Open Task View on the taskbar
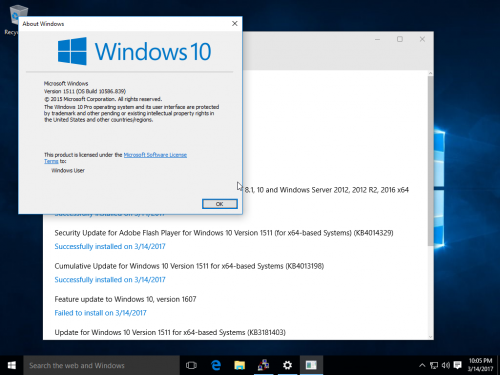Viewport: 500px width, 375px height. coord(191,365)
